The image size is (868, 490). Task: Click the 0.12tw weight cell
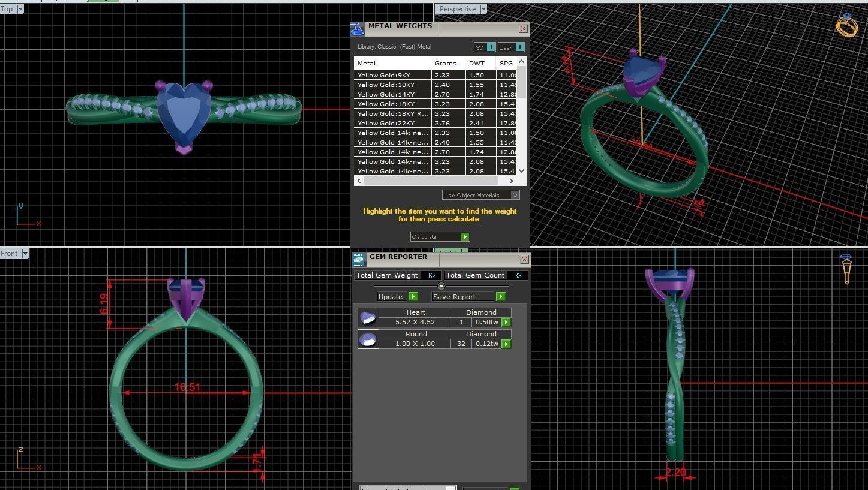(x=486, y=344)
